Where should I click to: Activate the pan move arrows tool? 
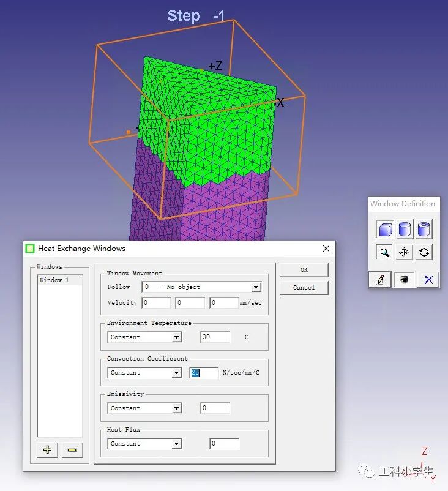tap(404, 252)
